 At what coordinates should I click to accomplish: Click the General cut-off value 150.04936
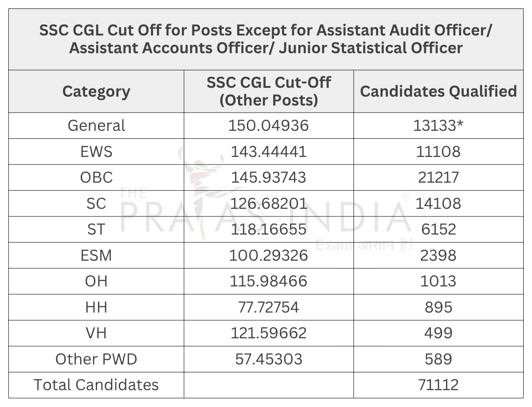click(x=269, y=125)
